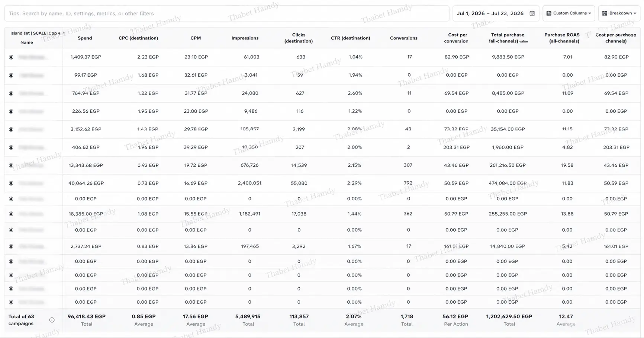Focus the search and filters input field
Screen dimensions: 644x338
tap(227, 13)
